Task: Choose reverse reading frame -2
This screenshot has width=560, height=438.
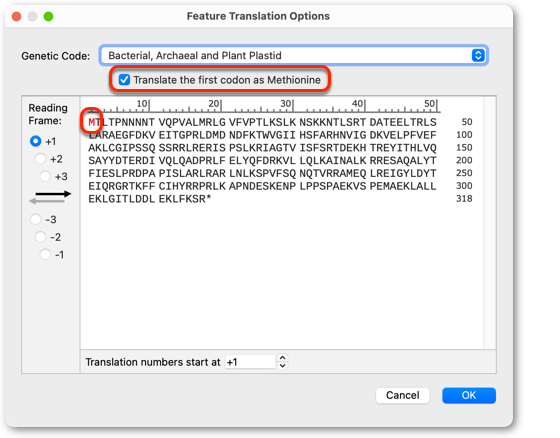Action: (x=40, y=237)
